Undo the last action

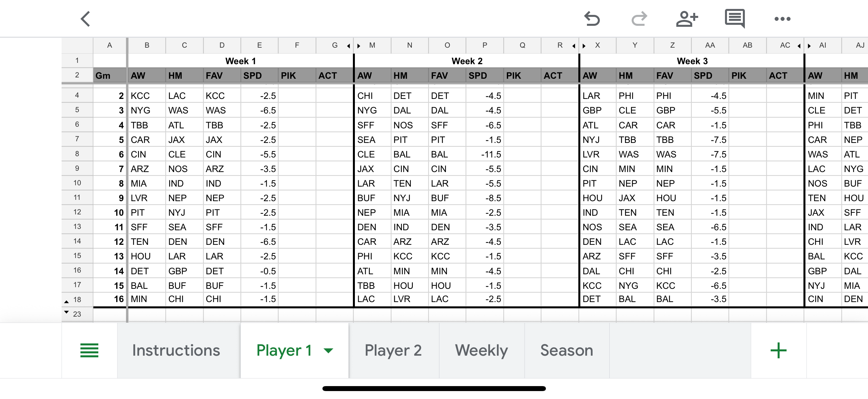592,19
